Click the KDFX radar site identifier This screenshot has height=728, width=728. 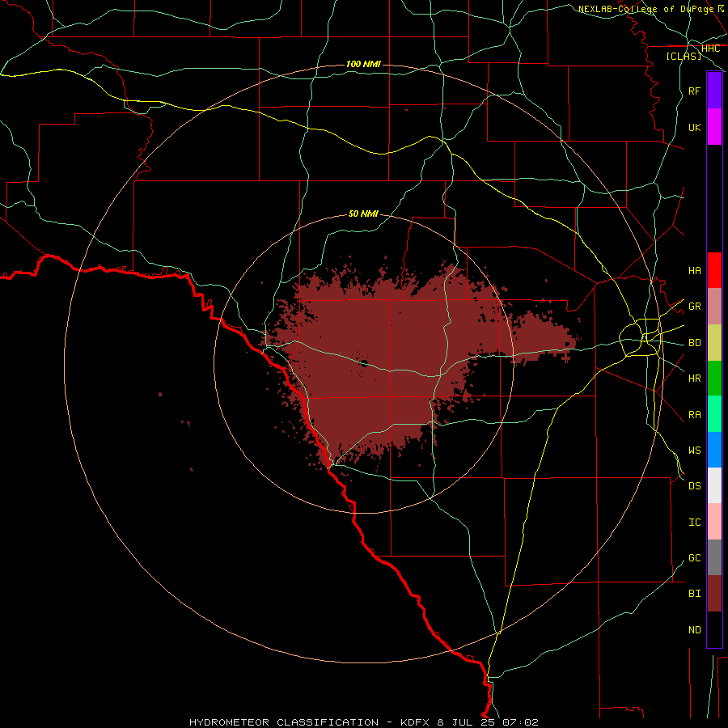point(416,722)
